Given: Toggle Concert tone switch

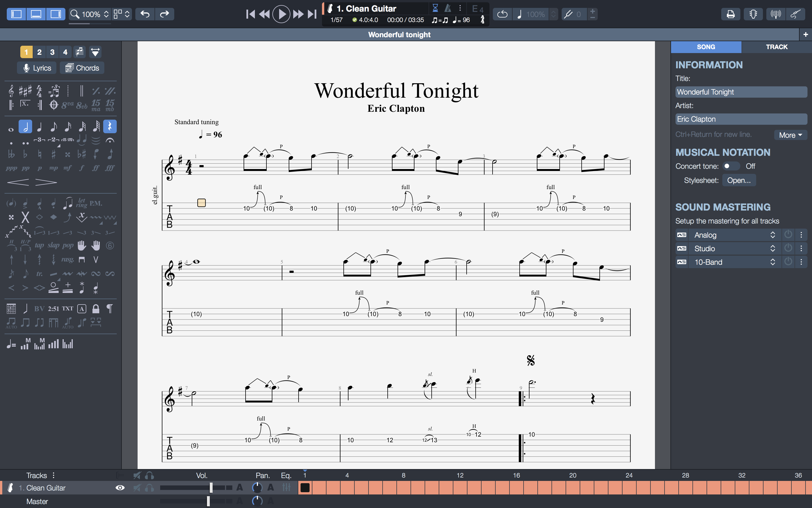Looking at the screenshot, I should pos(731,166).
